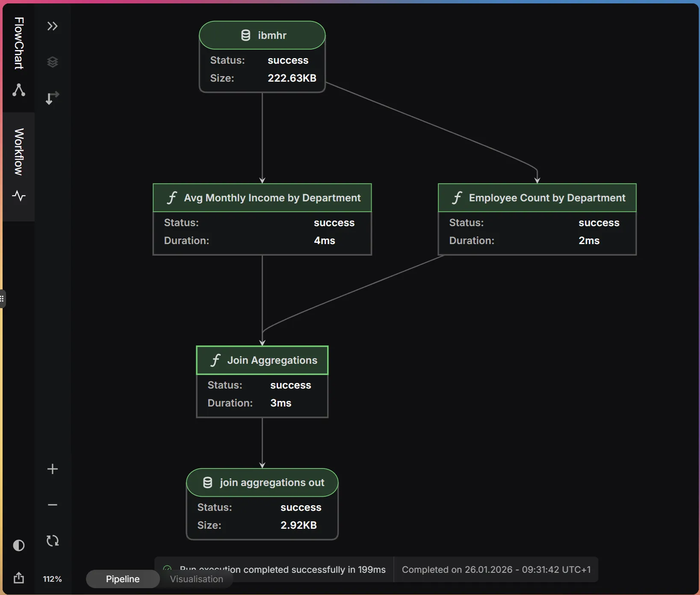The height and width of the screenshot is (595, 700).
Task: Toggle the dark/light contrast mode icon
Action: 18,545
